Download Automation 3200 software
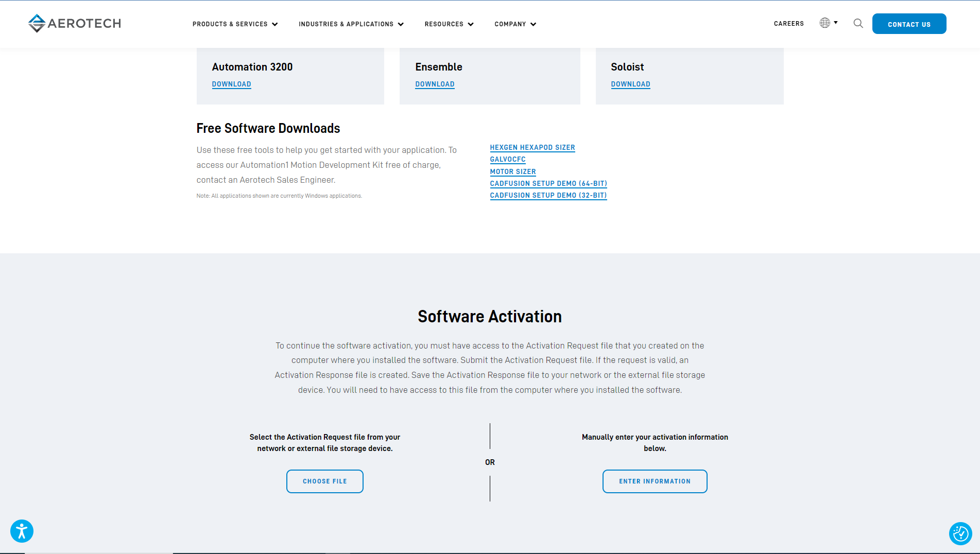980x554 pixels. click(231, 84)
